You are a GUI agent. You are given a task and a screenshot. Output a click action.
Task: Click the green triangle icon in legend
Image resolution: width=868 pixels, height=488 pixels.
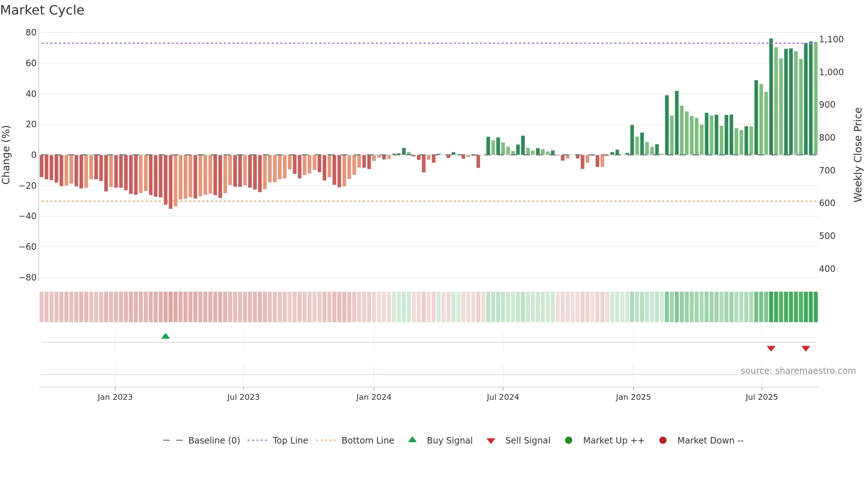pos(412,440)
